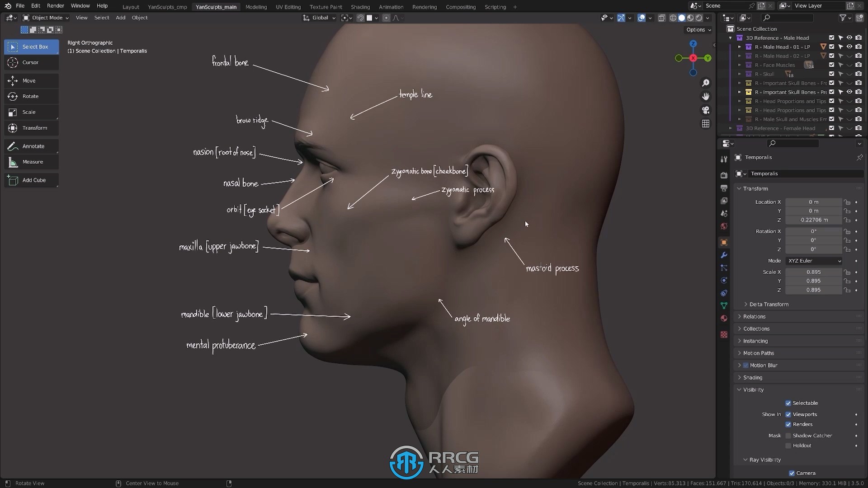Expand the Instancing panel
This screenshot has width=868, height=488.
tap(755, 341)
